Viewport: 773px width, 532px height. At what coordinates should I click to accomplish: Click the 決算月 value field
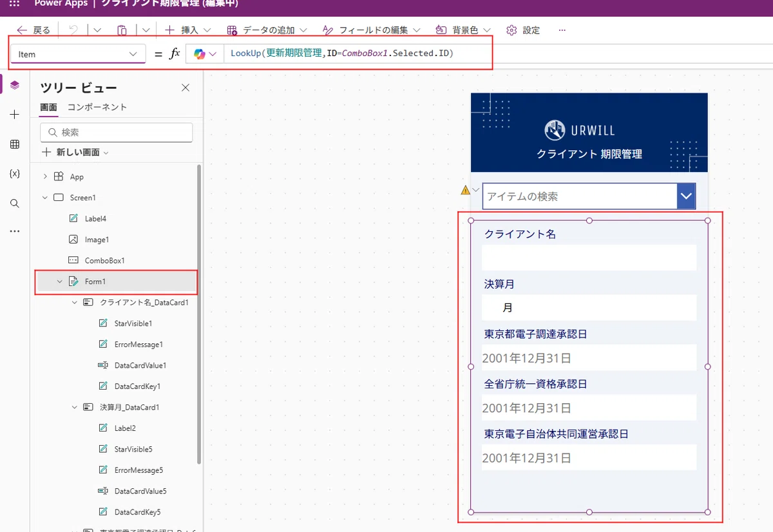(589, 308)
